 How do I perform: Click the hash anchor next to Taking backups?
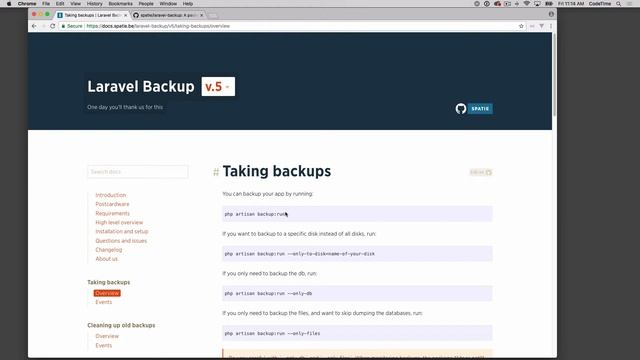click(216, 172)
